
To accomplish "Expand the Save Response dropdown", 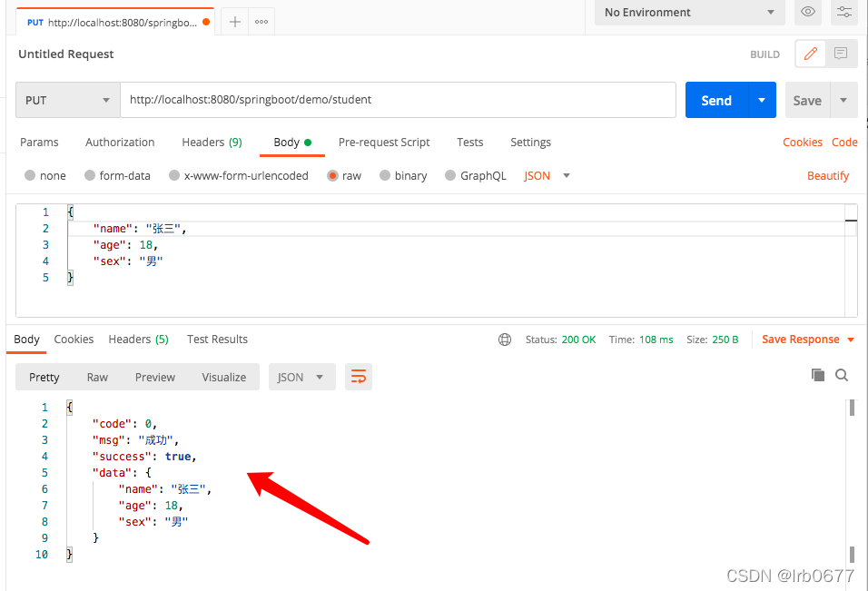I will tap(851, 340).
